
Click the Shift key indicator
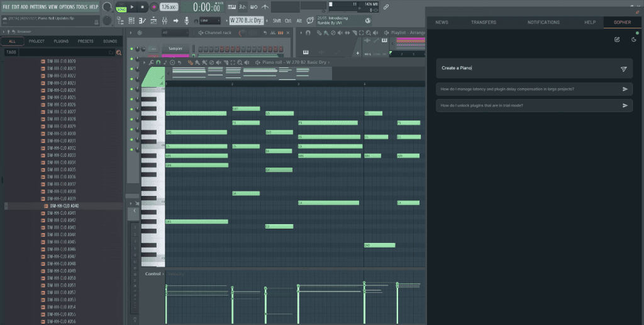(x=277, y=21)
